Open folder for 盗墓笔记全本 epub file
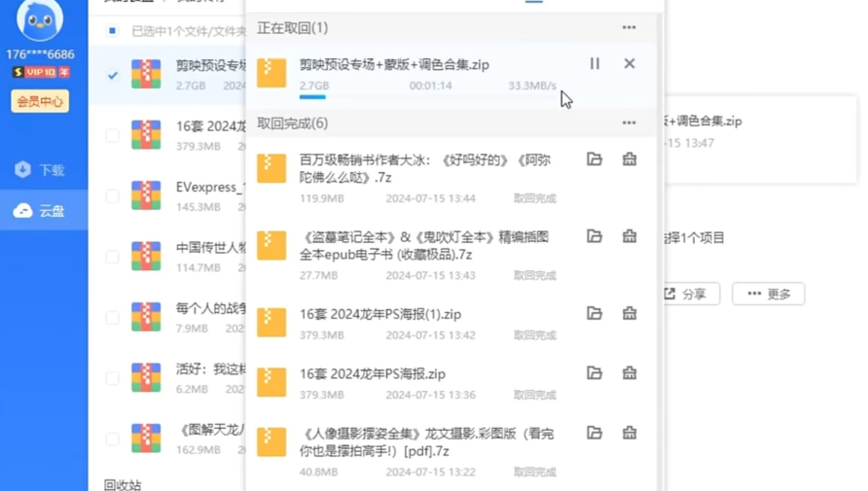This screenshot has height=491, width=868. click(x=595, y=236)
